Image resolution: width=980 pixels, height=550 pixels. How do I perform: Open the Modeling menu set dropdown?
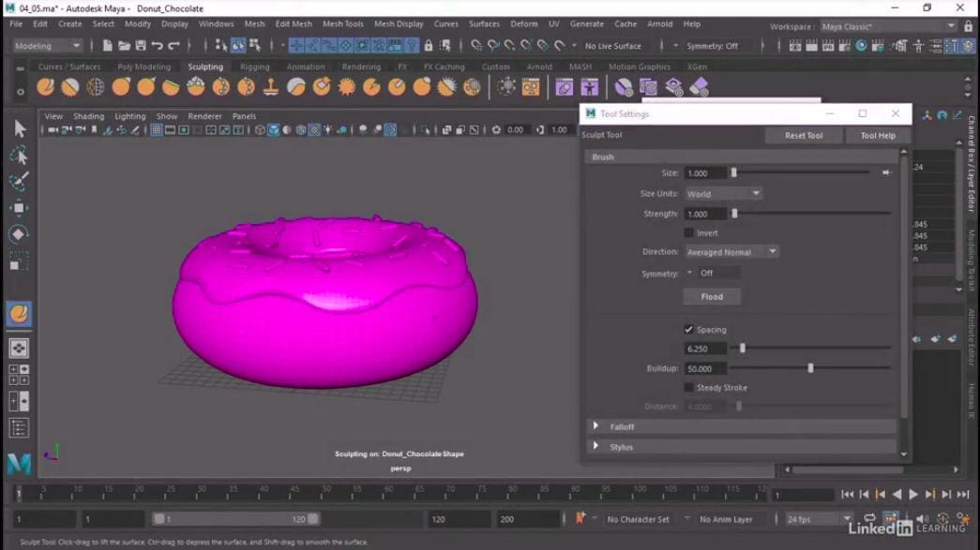click(x=48, y=46)
